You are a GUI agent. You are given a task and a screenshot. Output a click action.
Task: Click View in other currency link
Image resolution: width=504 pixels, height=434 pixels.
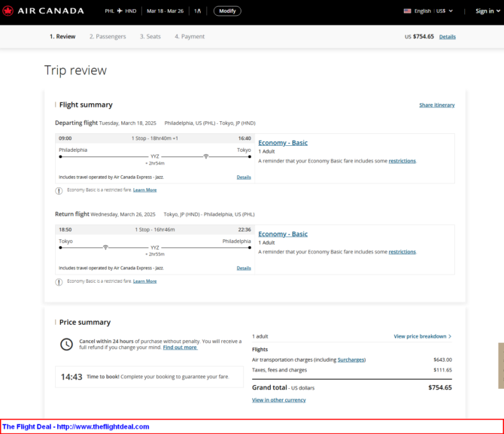[278, 400]
